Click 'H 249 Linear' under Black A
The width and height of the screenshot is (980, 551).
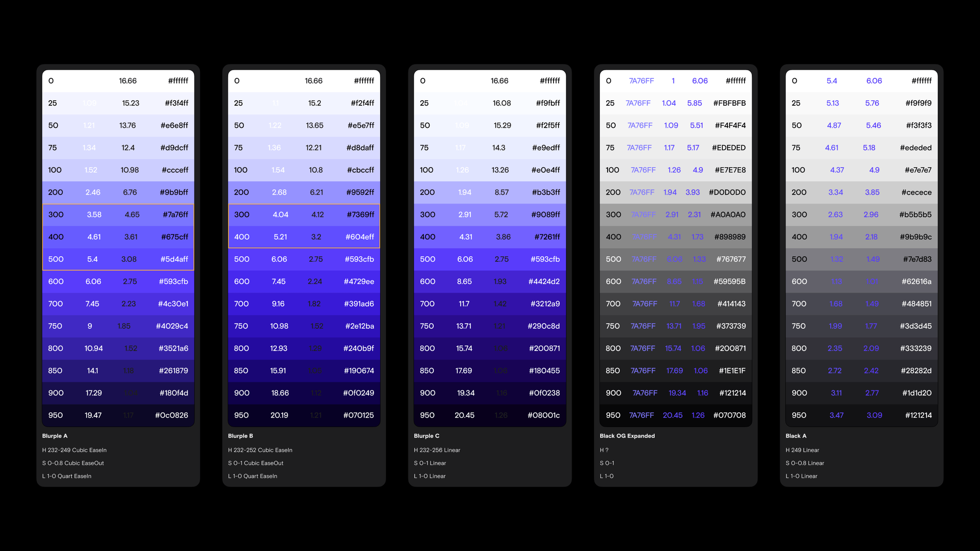pos(802,450)
